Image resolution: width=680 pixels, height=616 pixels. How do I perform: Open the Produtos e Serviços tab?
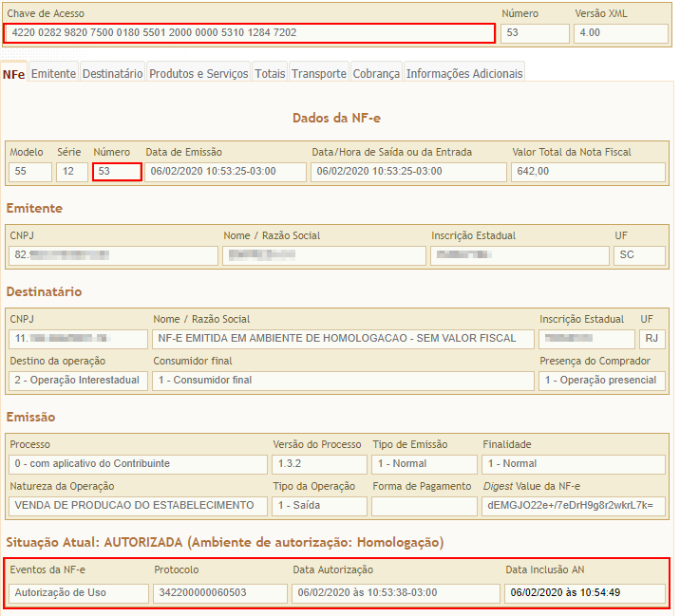198,73
